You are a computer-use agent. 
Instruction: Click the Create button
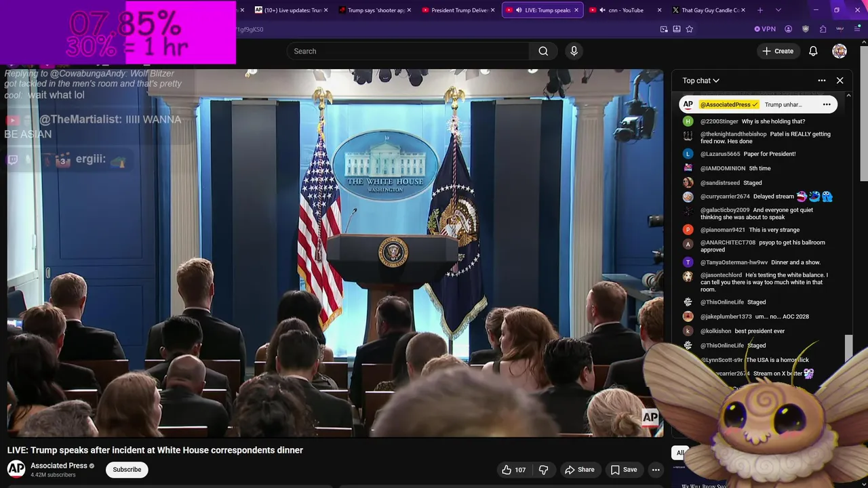pos(777,51)
